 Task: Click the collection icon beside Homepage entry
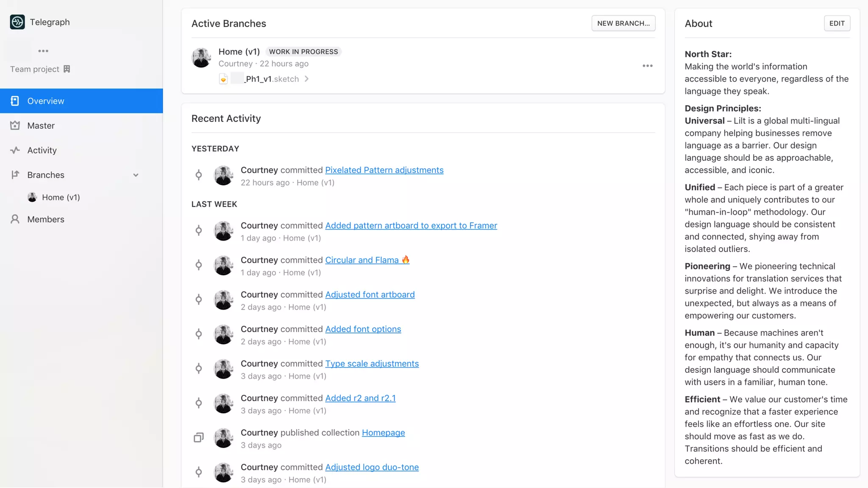click(198, 438)
